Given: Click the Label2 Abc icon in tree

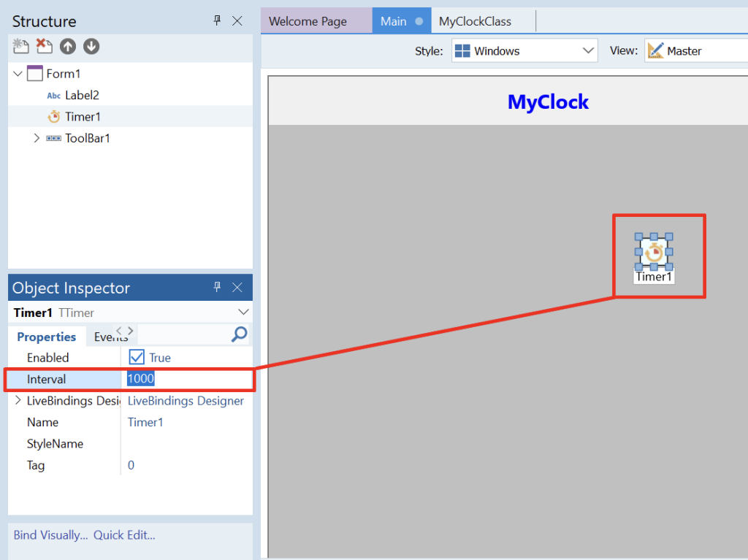Looking at the screenshot, I should [x=53, y=96].
